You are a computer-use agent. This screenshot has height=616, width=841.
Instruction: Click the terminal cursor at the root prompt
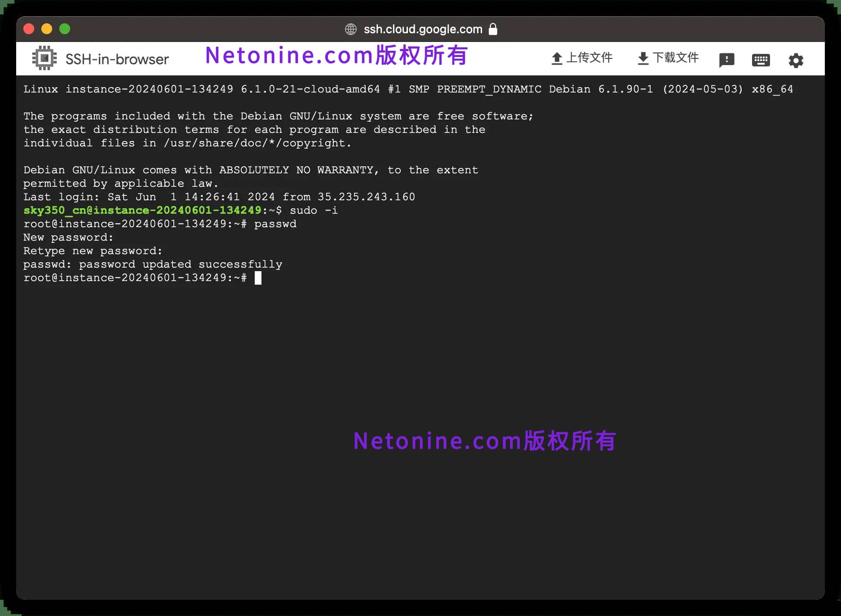pos(258,278)
